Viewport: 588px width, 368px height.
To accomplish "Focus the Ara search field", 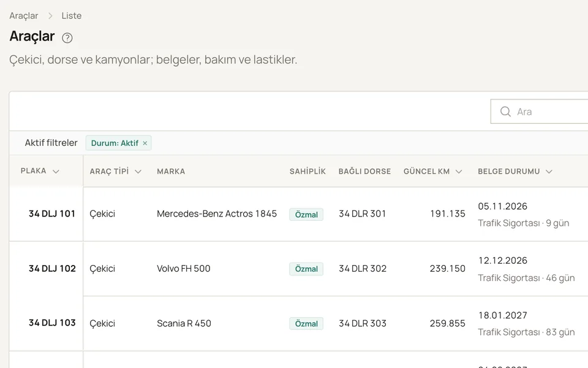I will [x=539, y=112].
